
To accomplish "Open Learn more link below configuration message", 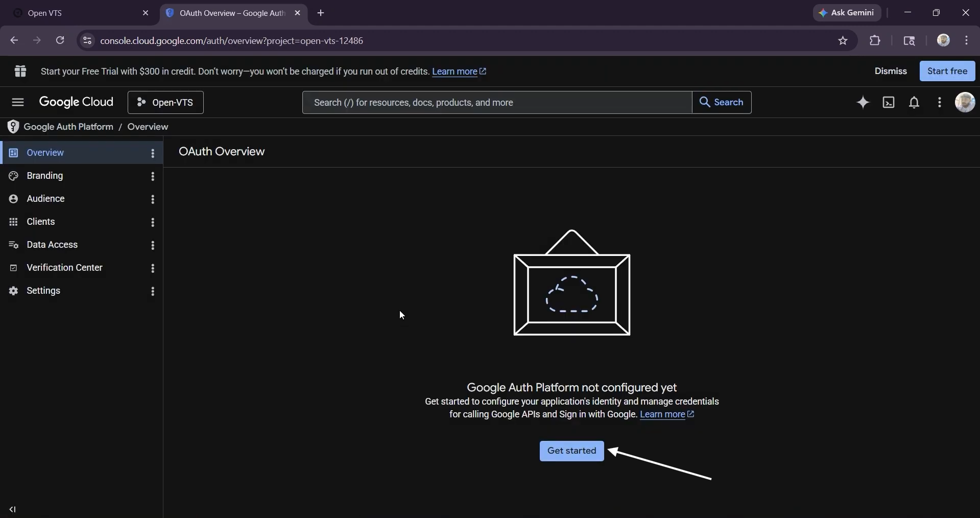I will pyautogui.click(x=667, y=415).
